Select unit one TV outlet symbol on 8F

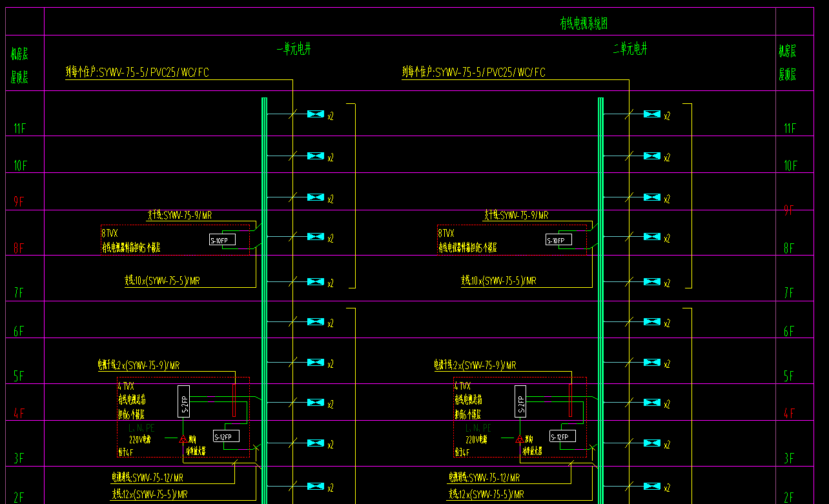pyautogui.click(x=315, y=237)
